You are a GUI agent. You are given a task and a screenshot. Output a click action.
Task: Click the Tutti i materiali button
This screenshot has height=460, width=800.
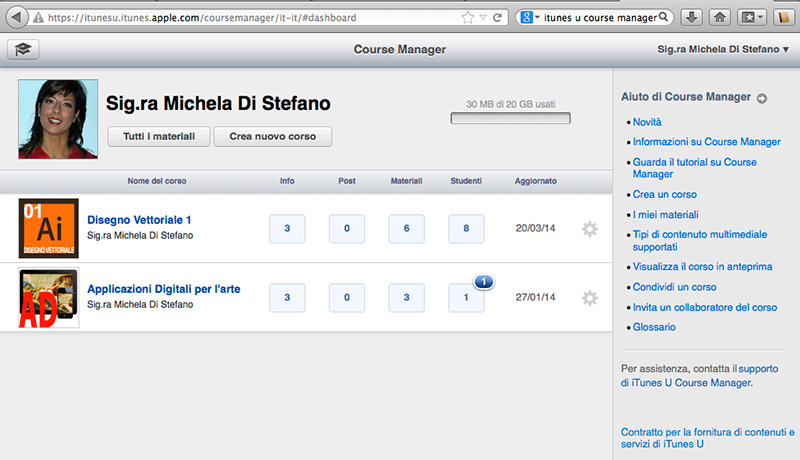159,137
